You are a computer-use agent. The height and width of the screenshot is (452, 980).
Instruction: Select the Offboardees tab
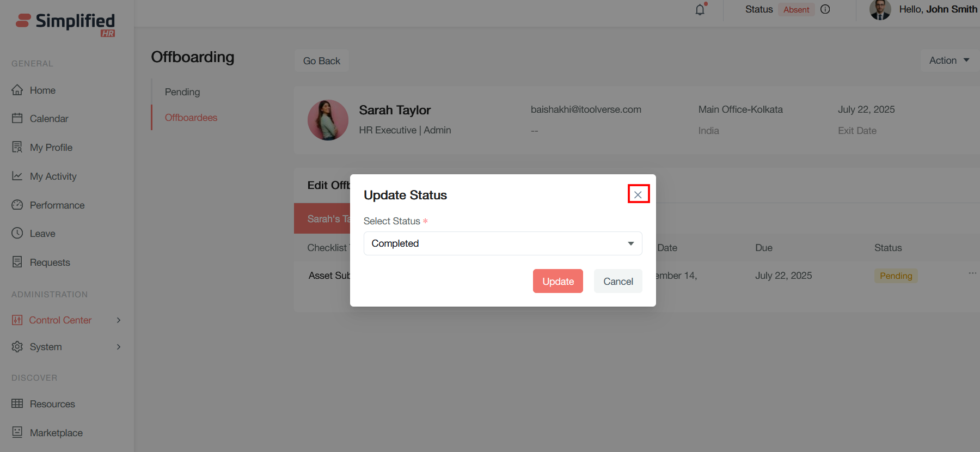click(x=191, y=118)
